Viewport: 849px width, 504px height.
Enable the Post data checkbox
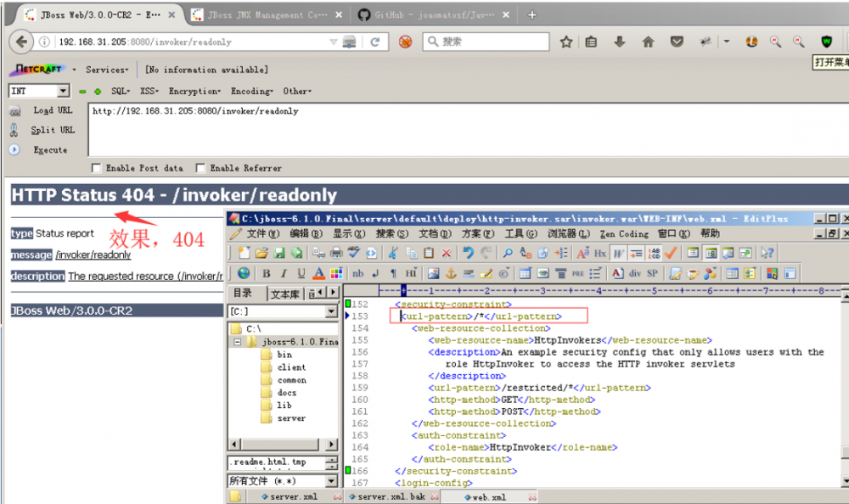(x=96, y=168)
